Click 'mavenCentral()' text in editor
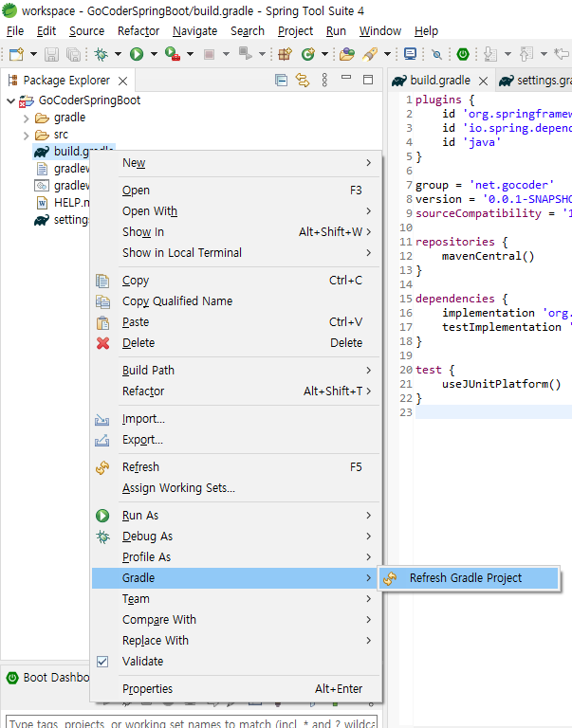572x728 pixels. pos(488,256)
